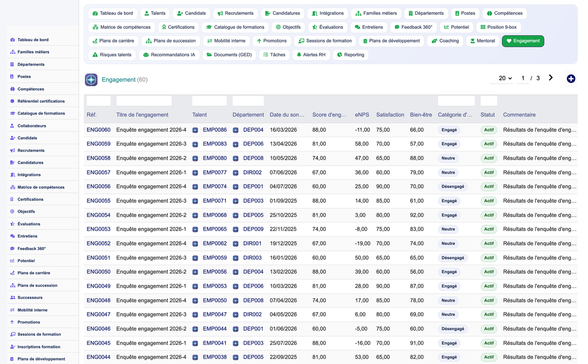This screenshot has height=364, width=588.
Task: Open department link DIR002 in ENG0057 row
Action: coord(252,173)
